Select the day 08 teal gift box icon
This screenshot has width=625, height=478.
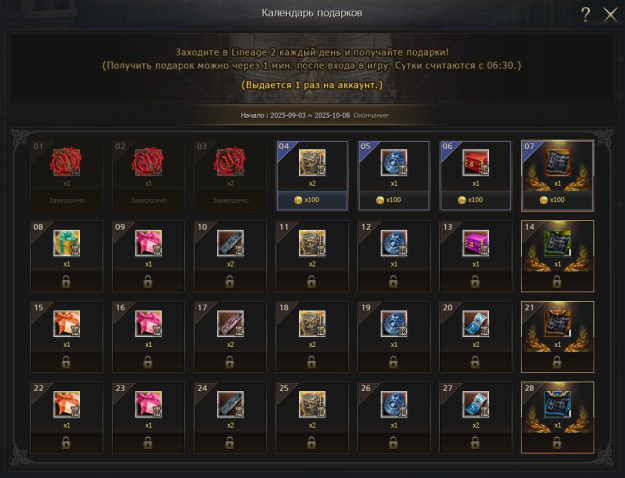point(67,243)
